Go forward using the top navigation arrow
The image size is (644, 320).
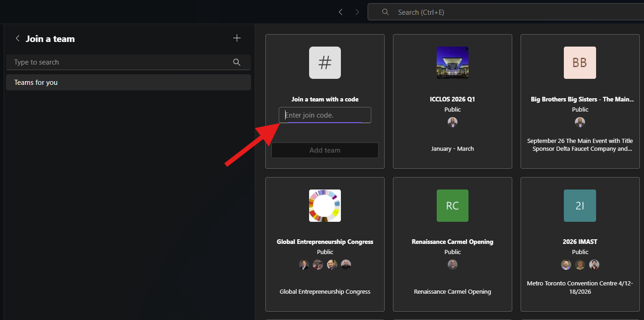[357, 12]
